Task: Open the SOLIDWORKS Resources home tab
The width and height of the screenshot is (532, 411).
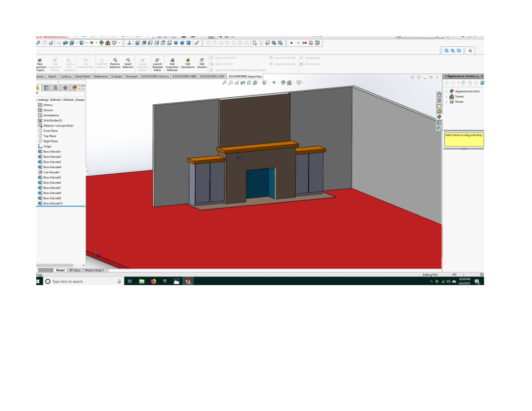Action: (439, 95)
